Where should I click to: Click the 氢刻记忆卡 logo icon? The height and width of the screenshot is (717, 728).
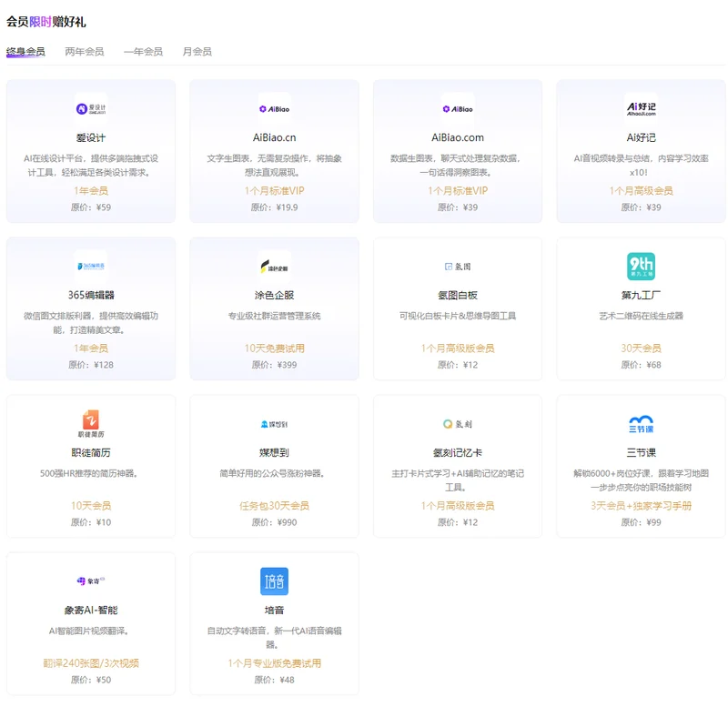[x=458, y=423]
